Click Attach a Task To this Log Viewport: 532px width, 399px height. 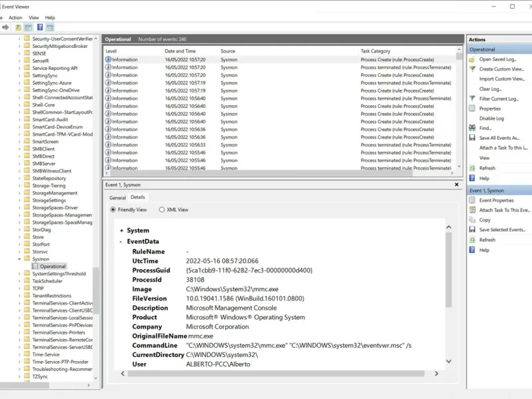[x=503, y=148]
